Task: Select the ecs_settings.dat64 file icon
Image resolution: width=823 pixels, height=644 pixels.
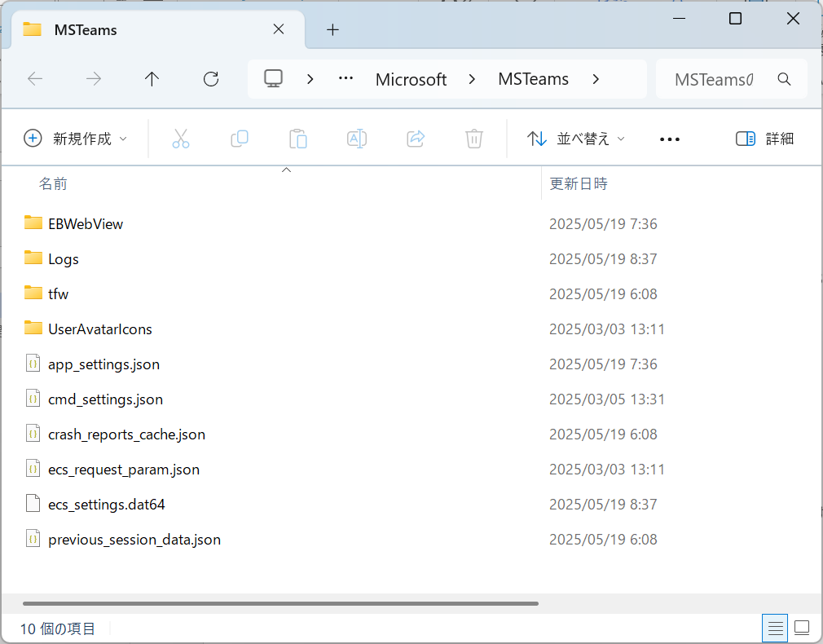Action: 33,503
